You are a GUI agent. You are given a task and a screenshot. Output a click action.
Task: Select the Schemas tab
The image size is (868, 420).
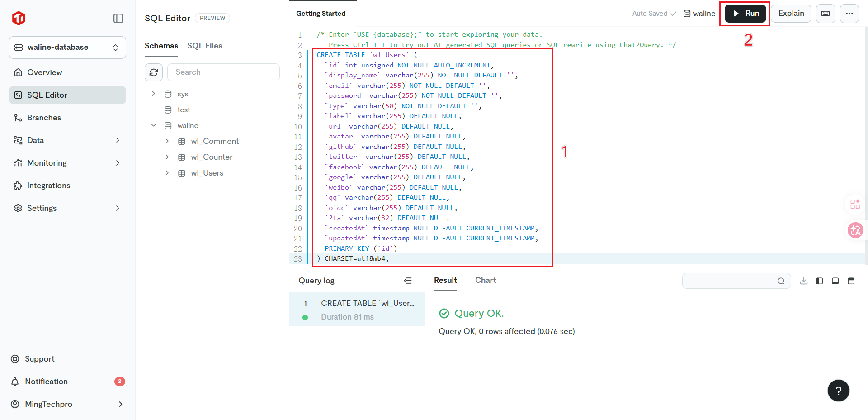(x=161, y=46)
